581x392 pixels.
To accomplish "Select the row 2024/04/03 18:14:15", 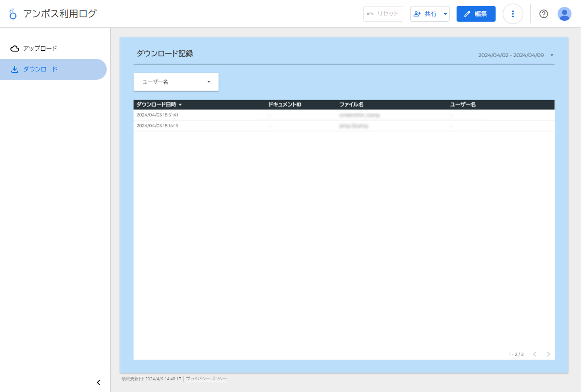I will click(x=344, y=126).
